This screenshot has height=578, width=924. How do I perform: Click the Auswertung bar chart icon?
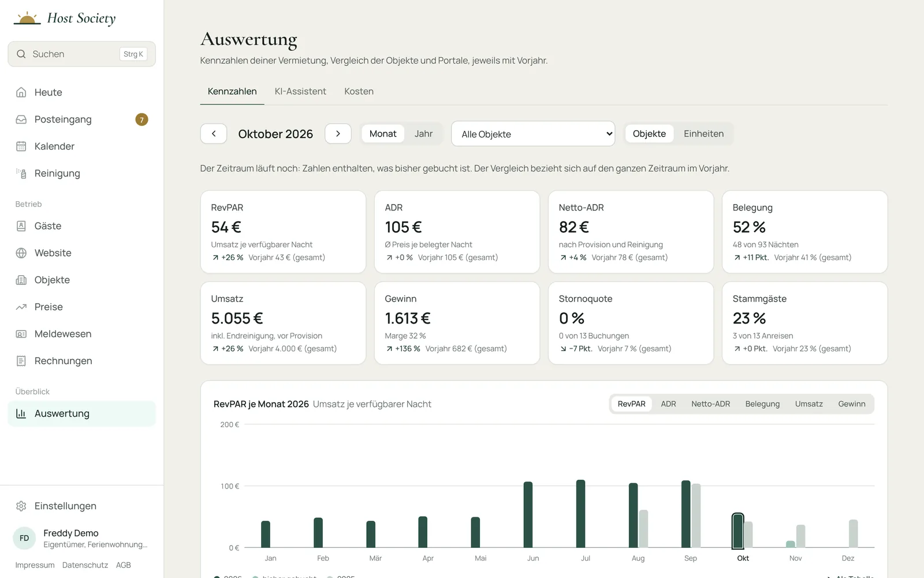21,413
